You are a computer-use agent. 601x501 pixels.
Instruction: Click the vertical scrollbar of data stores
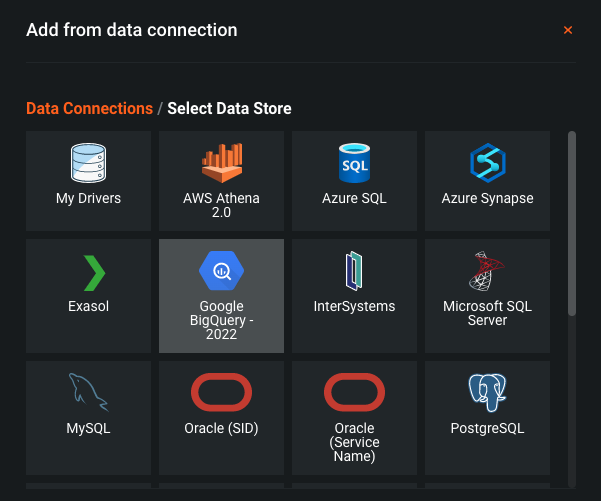tap(572, 223)
